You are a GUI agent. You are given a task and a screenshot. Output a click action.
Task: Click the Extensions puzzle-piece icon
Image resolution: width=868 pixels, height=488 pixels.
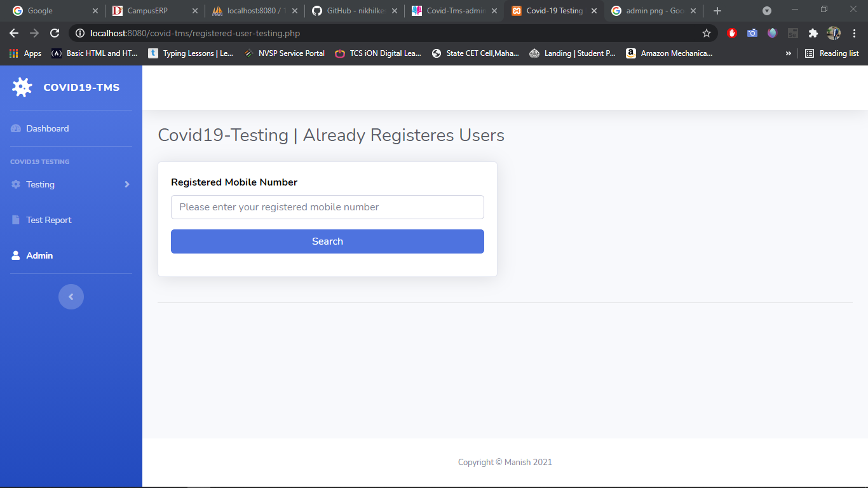point(813,32)
